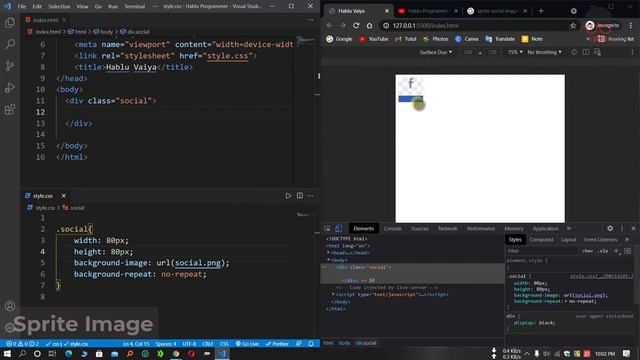640x360 pixels.
Task: Collapse the body element in DOM tree
Action: [328, 260]
